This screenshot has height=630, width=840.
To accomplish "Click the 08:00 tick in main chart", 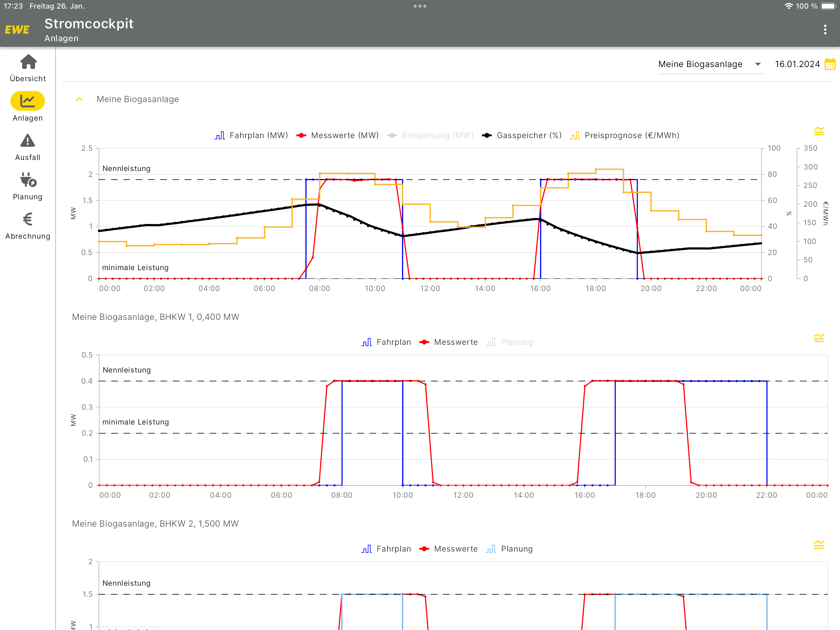I will 319,289.
